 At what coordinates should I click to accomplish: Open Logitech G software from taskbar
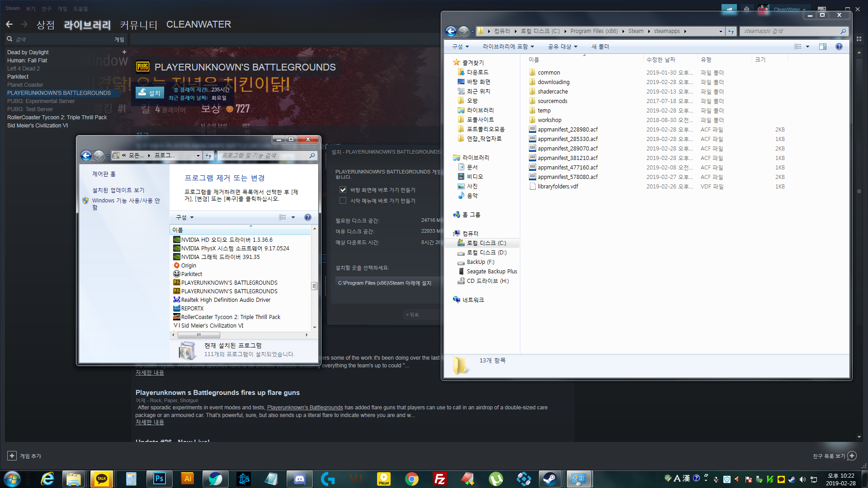[327, 479]
